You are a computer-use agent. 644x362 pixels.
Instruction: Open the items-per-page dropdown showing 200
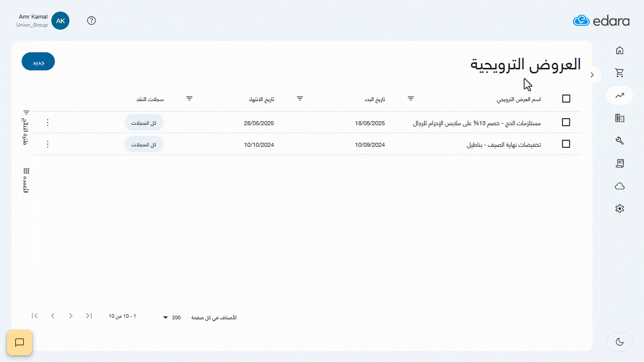171,317
